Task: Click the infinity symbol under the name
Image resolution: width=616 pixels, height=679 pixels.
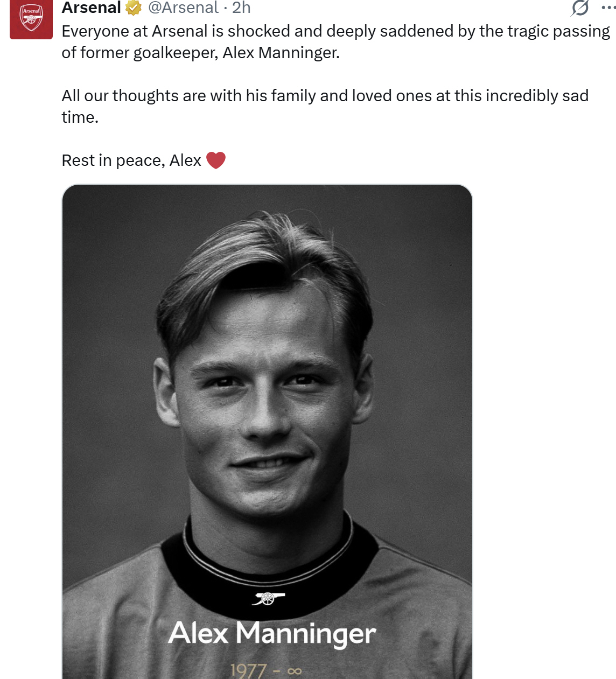Action: click(295, 671)
